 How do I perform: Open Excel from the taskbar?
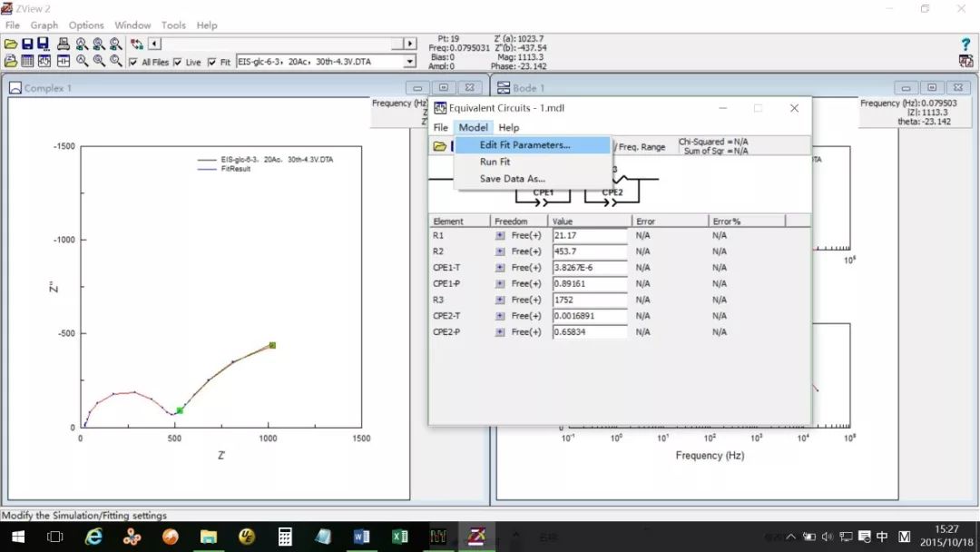pyautogui.click(x=400, y=537)
